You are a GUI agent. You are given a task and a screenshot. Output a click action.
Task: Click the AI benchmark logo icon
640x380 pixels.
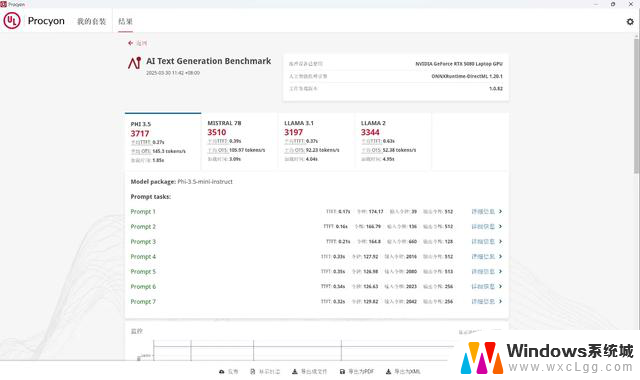tap(134, 63)
